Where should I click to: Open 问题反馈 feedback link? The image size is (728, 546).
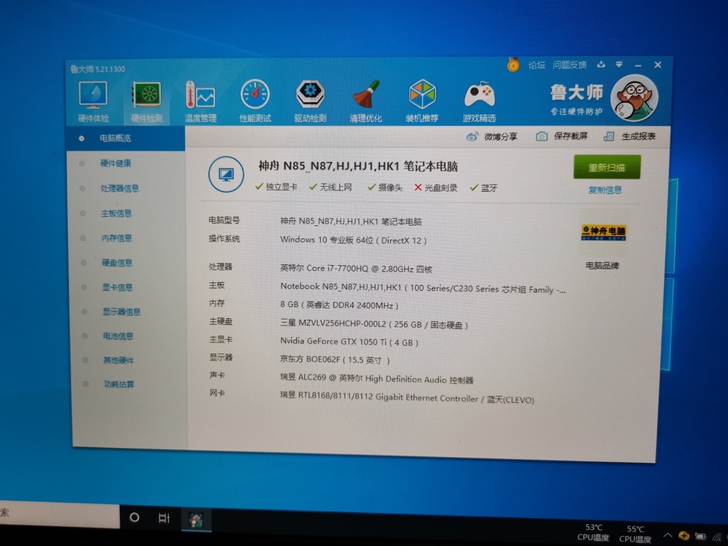[x=569, y=65]
